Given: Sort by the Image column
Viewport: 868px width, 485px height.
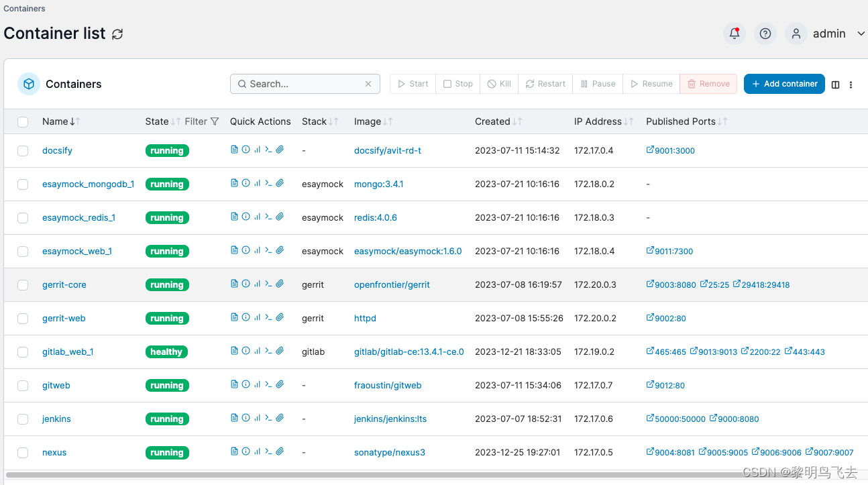Looking at the screenshot, I should tap(373, 121).
